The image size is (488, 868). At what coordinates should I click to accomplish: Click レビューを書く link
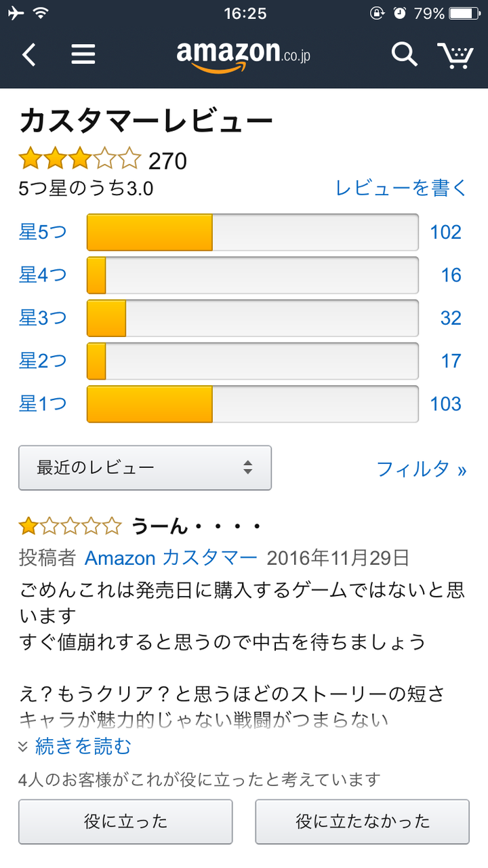pyautogui.click(x=401, y=188)
